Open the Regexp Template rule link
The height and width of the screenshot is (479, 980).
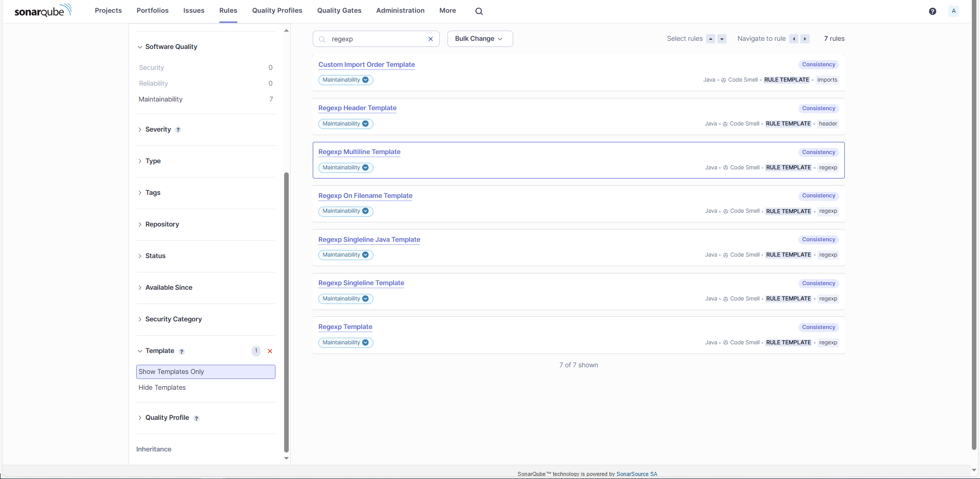[x=345, y=327]
